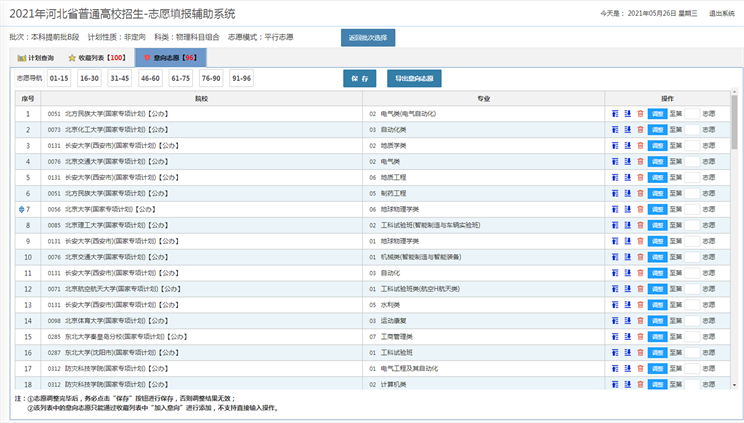Image resolution: width=744 pixels, height=423 pixels.
Task: Delete row 16 工科试验班 entry
Action: tap(640, 352)
